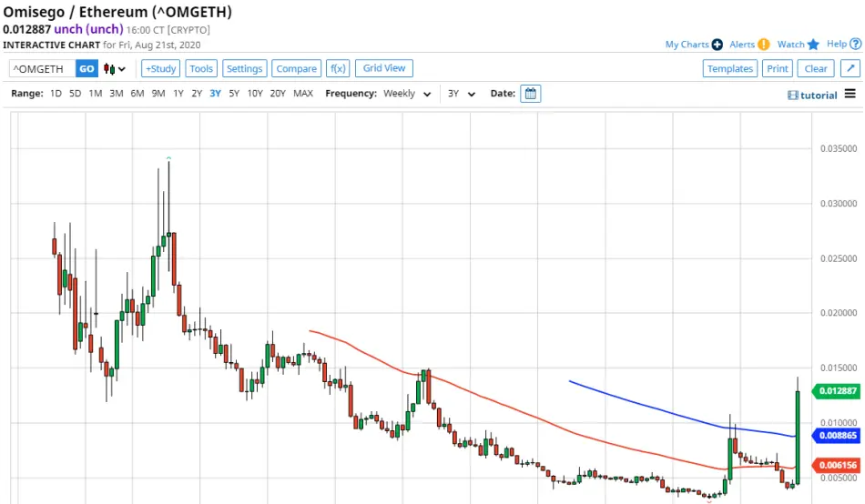Viewport: 865px width, 504px height.
Task: Open the candlestick chart type selector icon
Action: pos(114,69)
